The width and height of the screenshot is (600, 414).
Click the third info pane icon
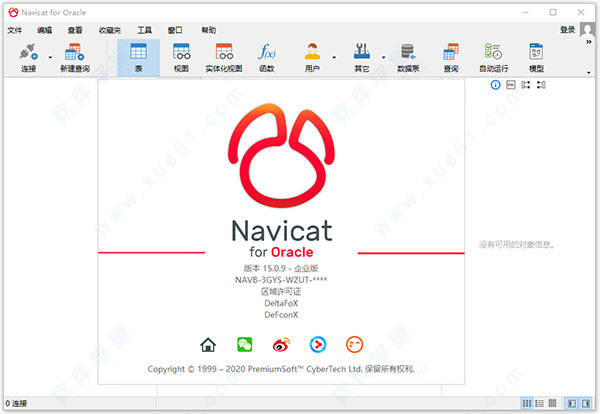526,85
